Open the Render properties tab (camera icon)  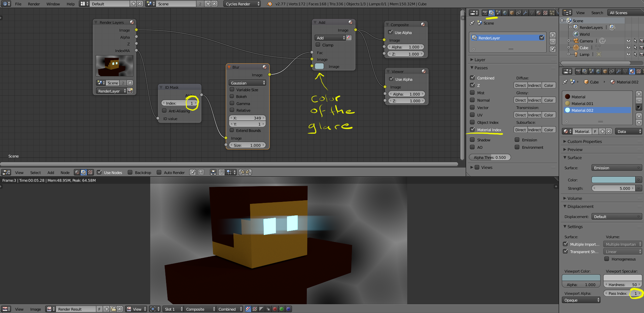tap(485, 13)
